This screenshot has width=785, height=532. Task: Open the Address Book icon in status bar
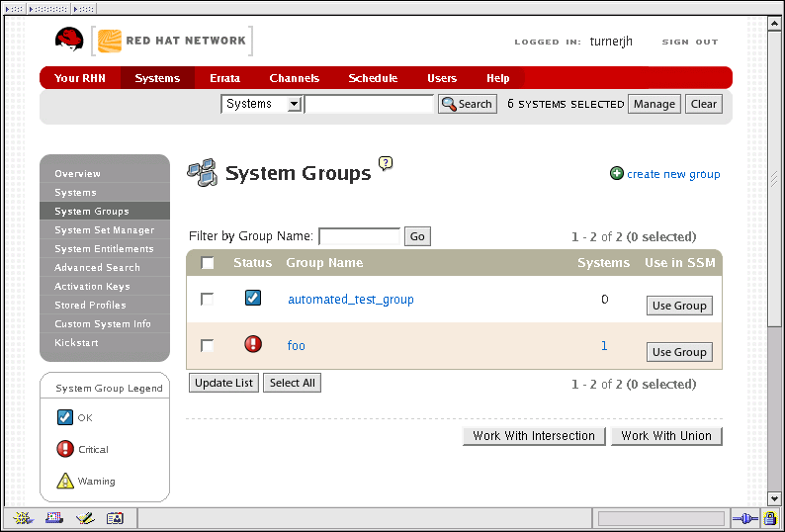tap(115, 518)
